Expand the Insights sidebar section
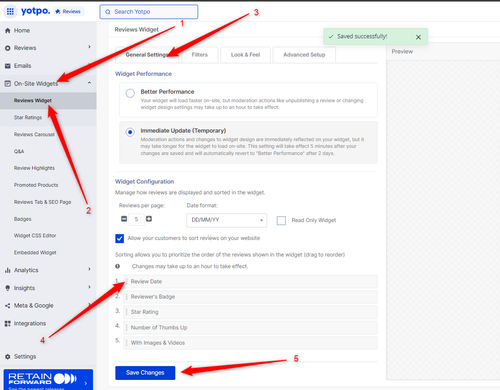The image size is (500, 390). [89, 287]
